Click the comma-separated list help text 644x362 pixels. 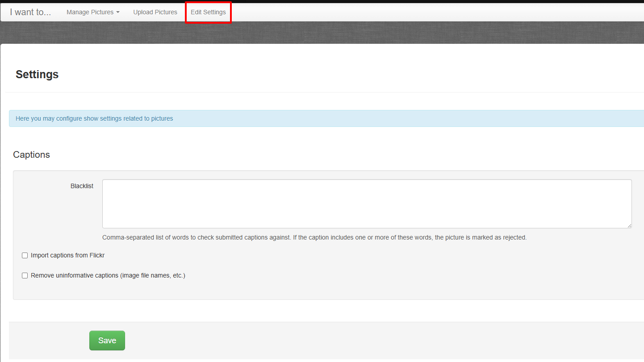coord(314,237)
